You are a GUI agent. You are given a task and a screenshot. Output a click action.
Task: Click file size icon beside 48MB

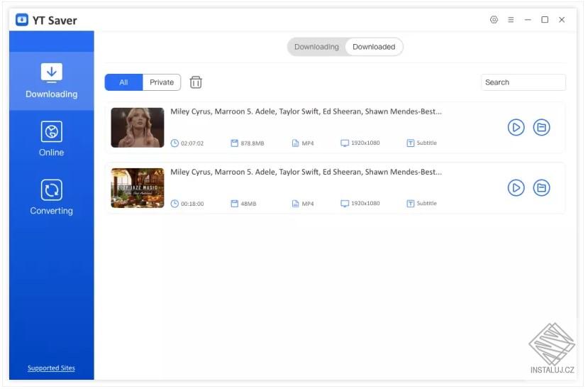point(234,203)
